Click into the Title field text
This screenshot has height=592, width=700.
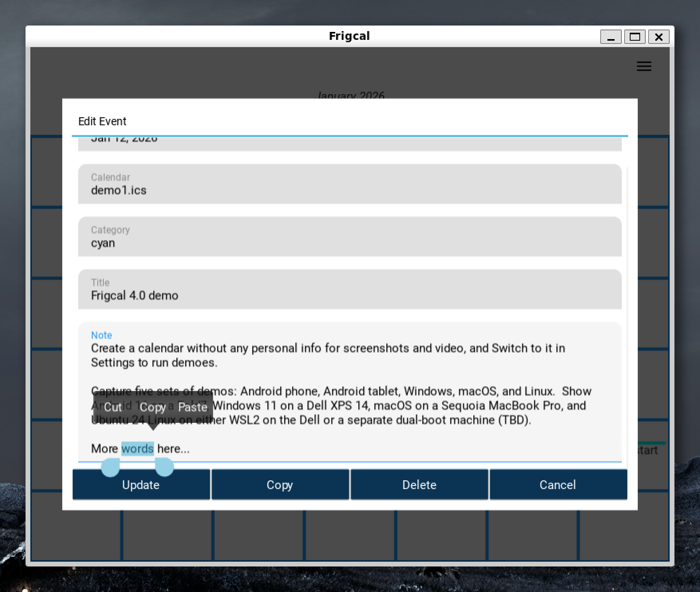pyautogui.click(x=134, y=296)
